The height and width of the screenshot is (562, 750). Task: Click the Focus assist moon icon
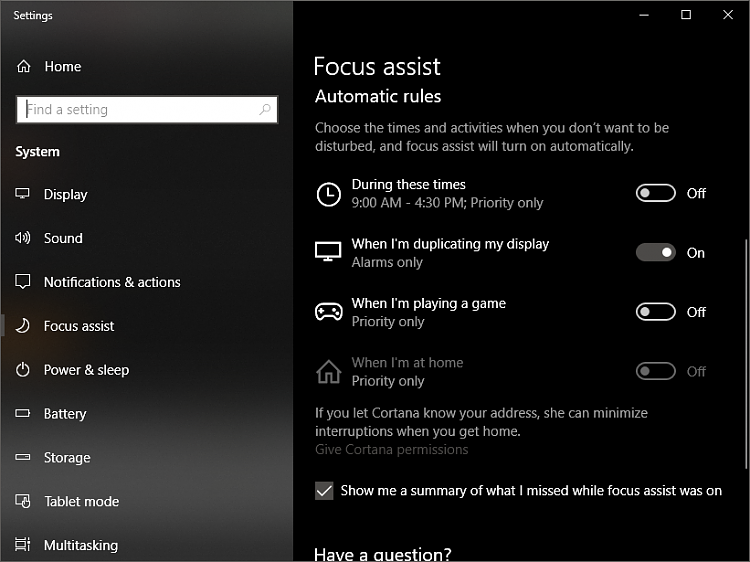(x=22, y=326)
